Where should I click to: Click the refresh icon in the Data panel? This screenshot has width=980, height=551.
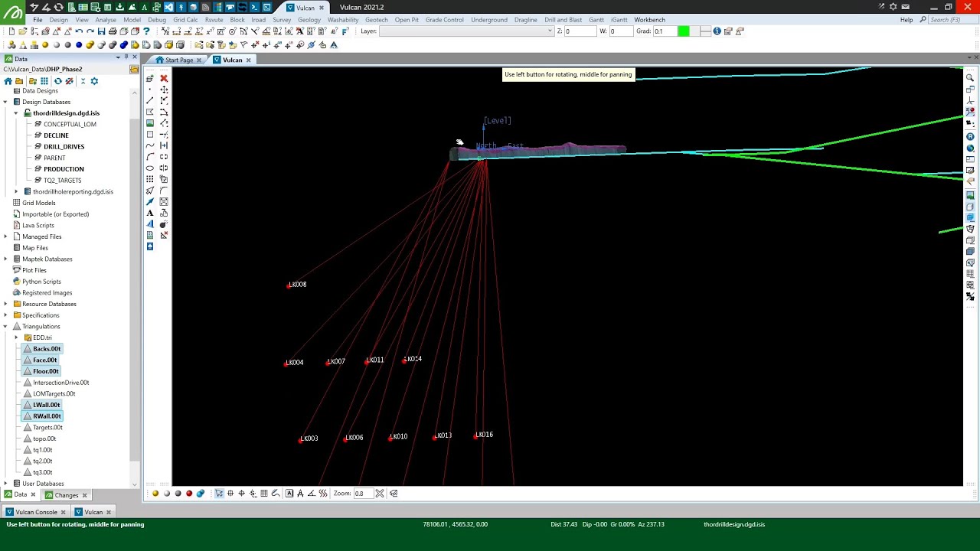click(57, 81)
